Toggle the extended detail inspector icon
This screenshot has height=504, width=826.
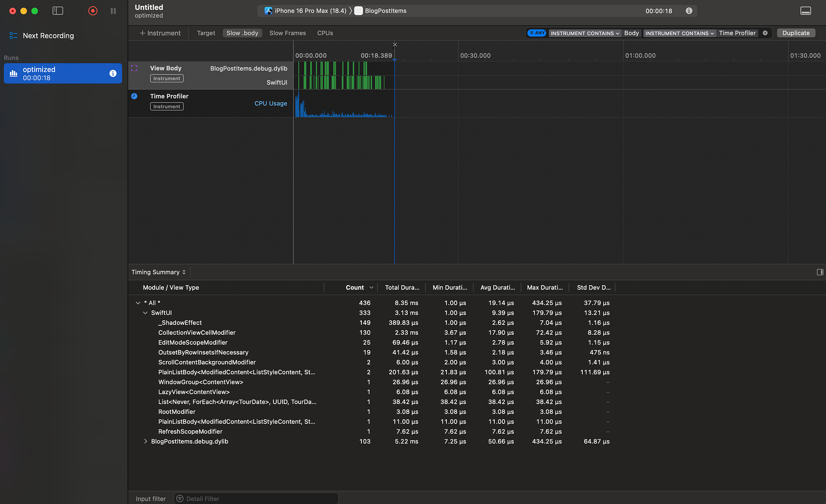[x=820, y=272]
